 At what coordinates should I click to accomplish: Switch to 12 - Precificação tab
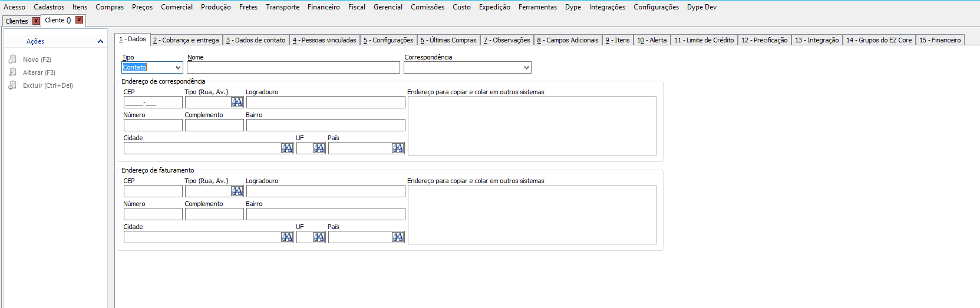coord(764,40)
